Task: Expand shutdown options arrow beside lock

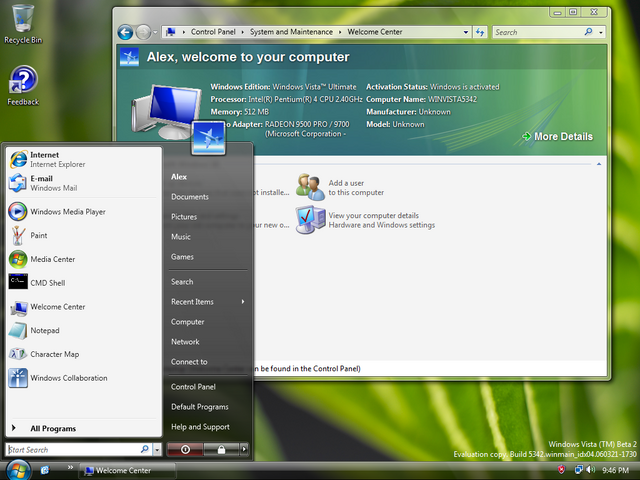Action: pyautogui.click(x=244, y=449)
